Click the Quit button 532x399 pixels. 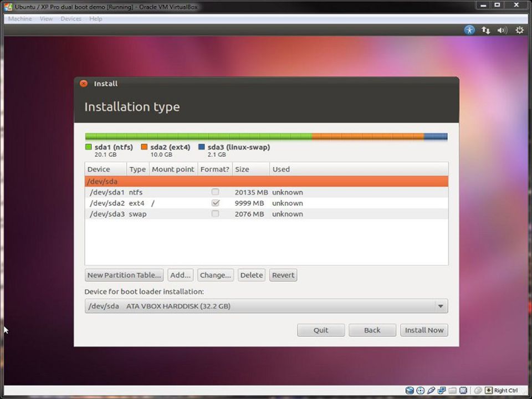(321, 330)
